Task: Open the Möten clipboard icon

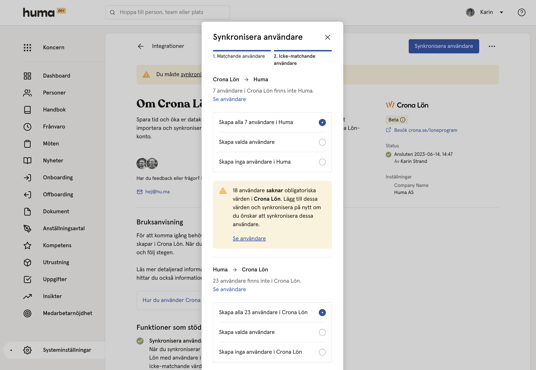Action: coord(27,144)
